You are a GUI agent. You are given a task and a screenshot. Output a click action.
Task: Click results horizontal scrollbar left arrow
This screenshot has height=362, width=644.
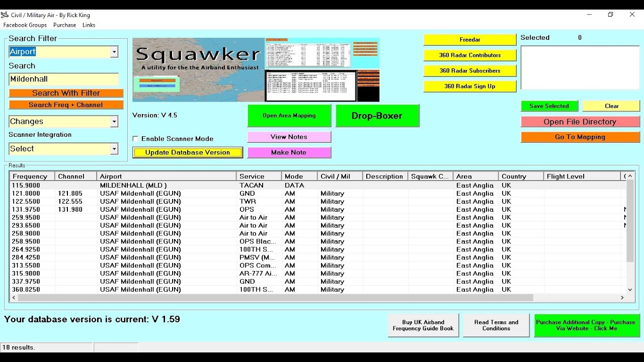click(14, 298)
